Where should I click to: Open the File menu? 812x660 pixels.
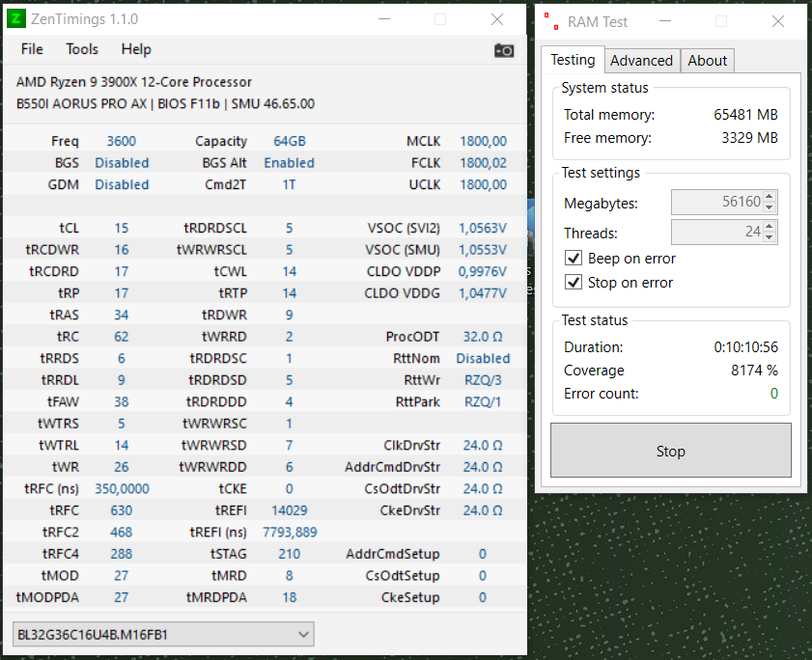[32, 49]
